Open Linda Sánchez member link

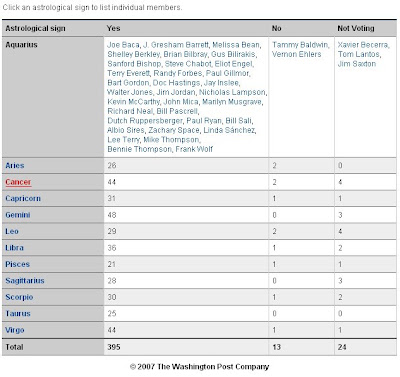229,130
